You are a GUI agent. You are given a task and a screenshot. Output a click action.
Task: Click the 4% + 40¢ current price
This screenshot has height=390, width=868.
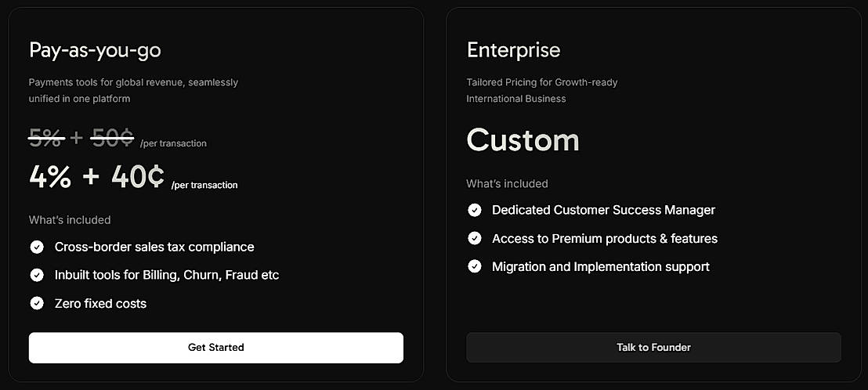click(96, 178)
